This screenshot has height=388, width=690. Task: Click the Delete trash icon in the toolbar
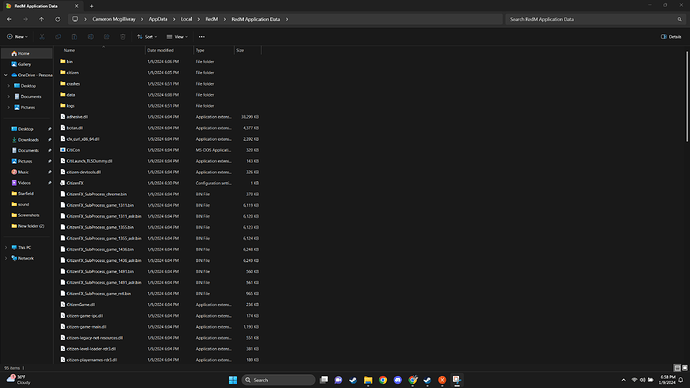click(123, 37)
